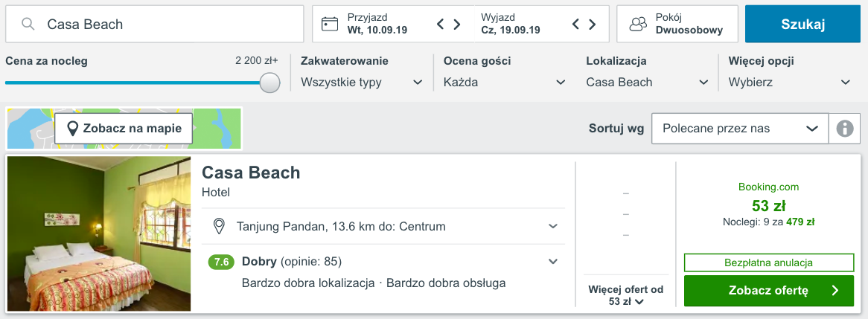868x319 pixels.
Task: Open the Zakwaterowanie type dropdown
Action: point(362,82)
